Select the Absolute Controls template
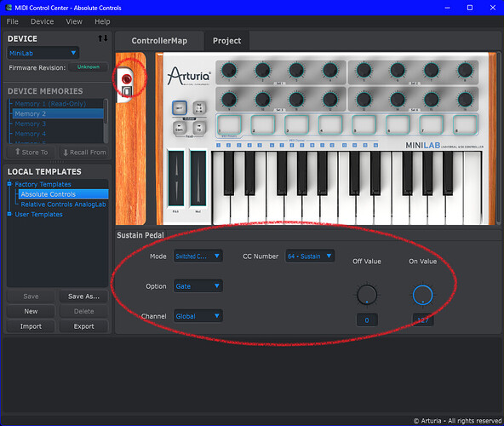This screenshot has width=504, height=426. tap(63, 194)
